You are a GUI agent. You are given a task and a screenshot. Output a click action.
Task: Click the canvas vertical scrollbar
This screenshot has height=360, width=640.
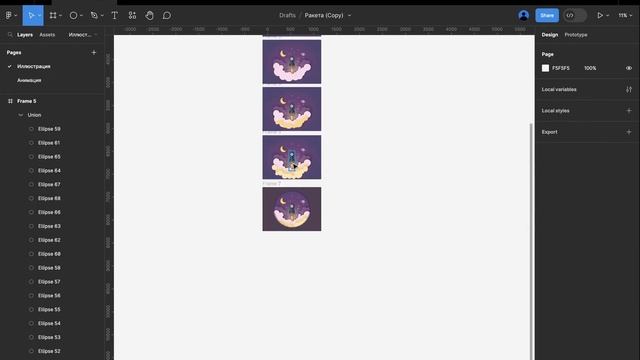click(531, 241)
